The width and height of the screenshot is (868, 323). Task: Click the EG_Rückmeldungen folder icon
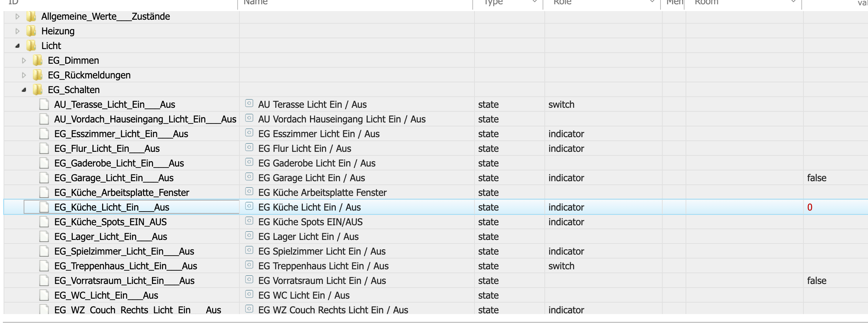(38, 75)
